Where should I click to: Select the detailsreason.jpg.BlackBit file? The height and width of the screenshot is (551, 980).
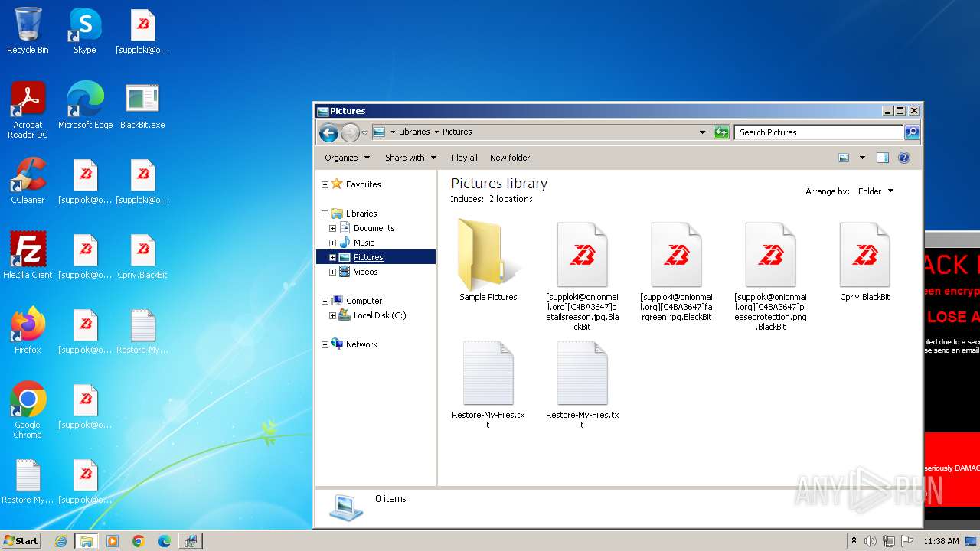582,276
